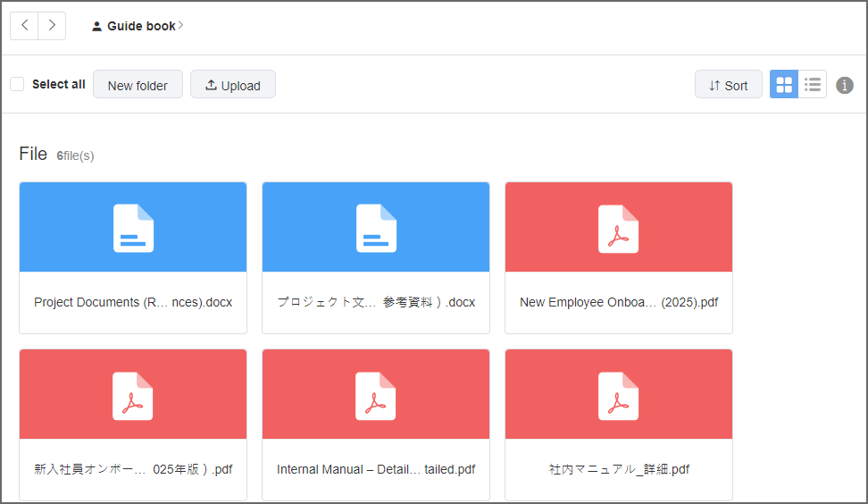
Task: Click the Upload button
Action: click(x=233, y=85)
